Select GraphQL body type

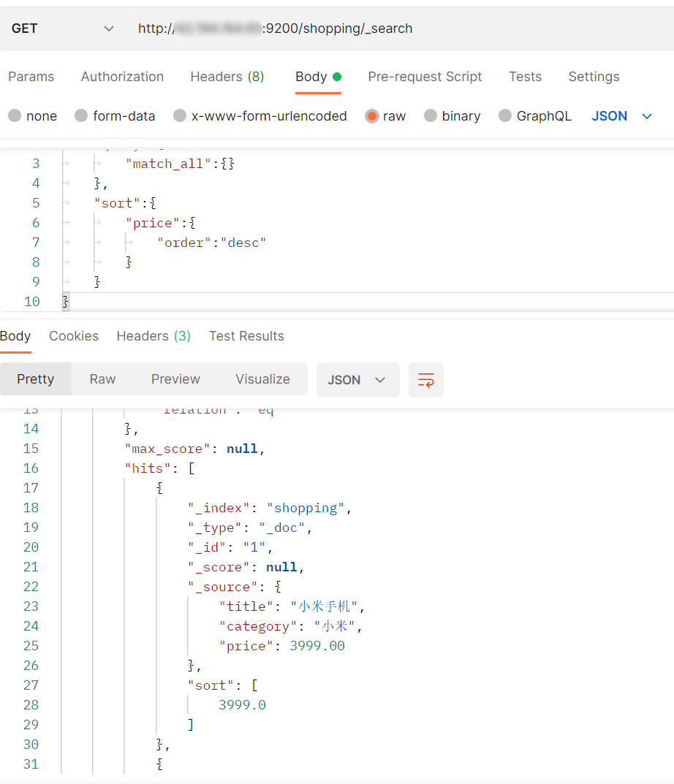pyautogui.click(x=505, y=116)
